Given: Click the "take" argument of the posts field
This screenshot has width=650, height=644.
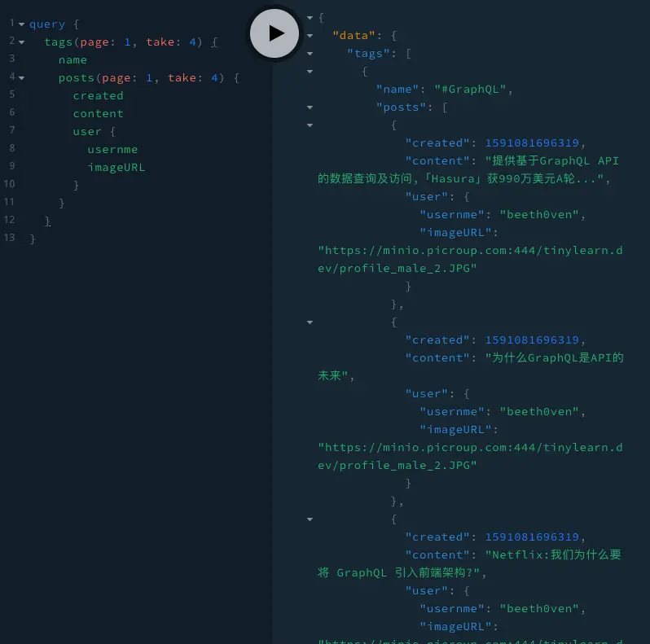Looking at the screenshot, I should point(182,77).
